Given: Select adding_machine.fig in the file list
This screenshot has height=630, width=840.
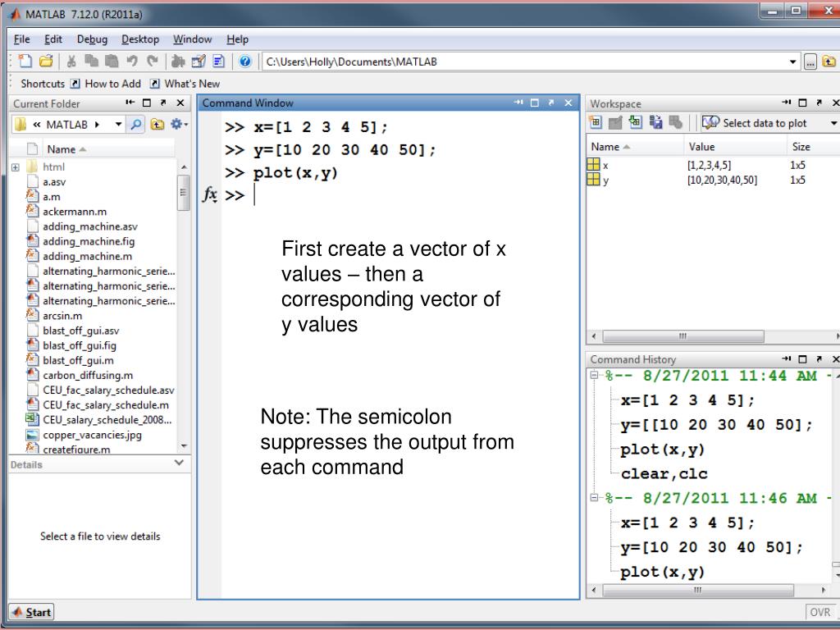Looking at the screenshot, I should point(89,242).
